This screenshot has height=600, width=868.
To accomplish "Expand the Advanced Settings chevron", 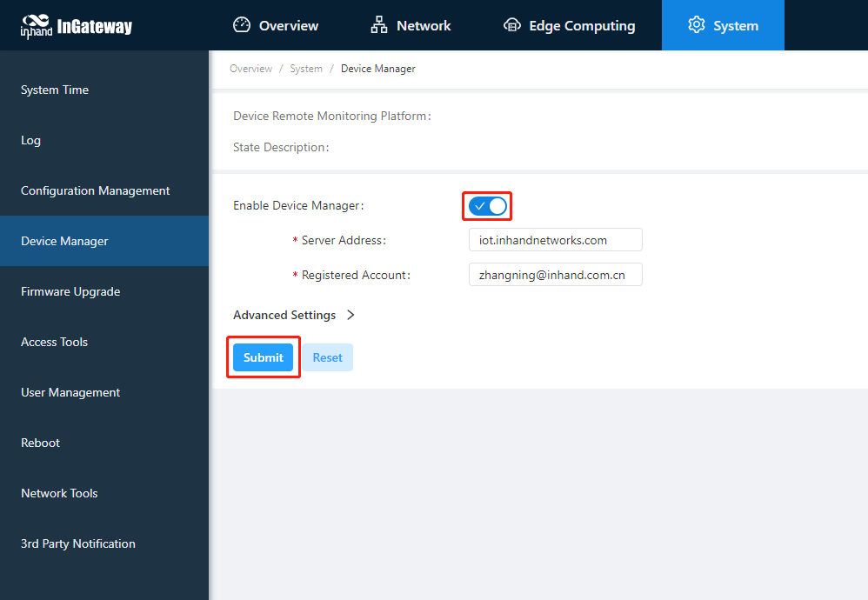I will click(351, 315).
